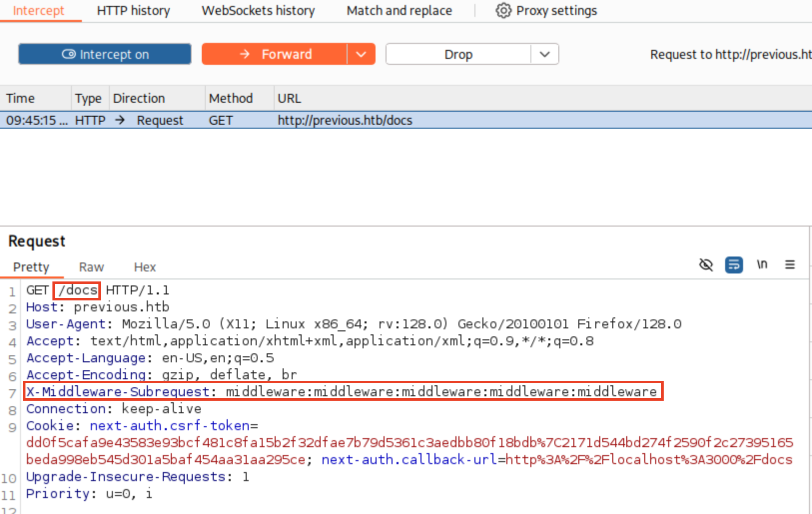Switch to Hex request view
Image resolution: width=812 pixels, height=514 pixels.
click(x=145, y=267)
